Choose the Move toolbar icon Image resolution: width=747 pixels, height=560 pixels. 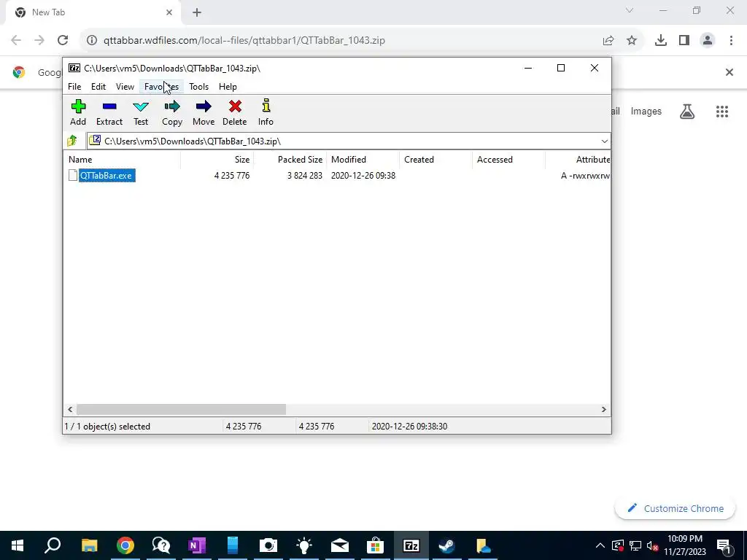pyautogui.click(x=204, y=112)
